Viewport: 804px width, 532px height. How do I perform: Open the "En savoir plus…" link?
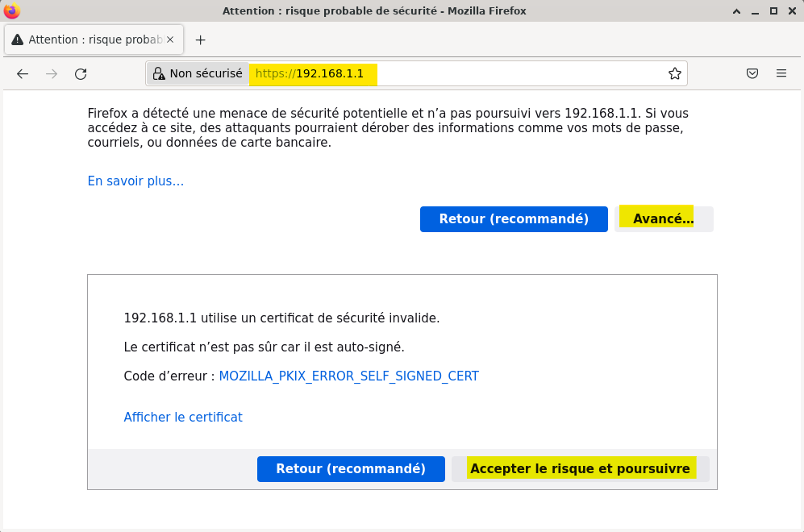135,181
